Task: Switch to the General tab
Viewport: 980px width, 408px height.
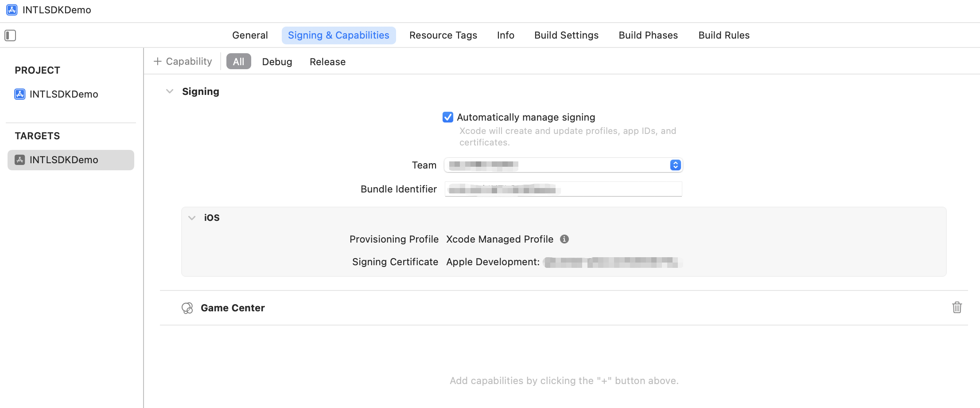Action: point(250,35)
